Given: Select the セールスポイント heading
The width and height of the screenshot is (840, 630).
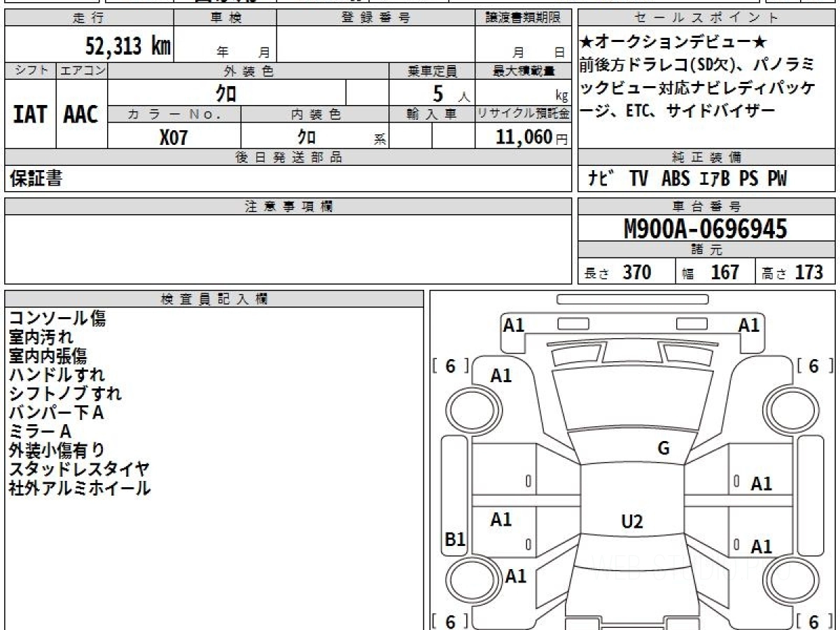Looking at the screenshot, I should pos(706,18).
